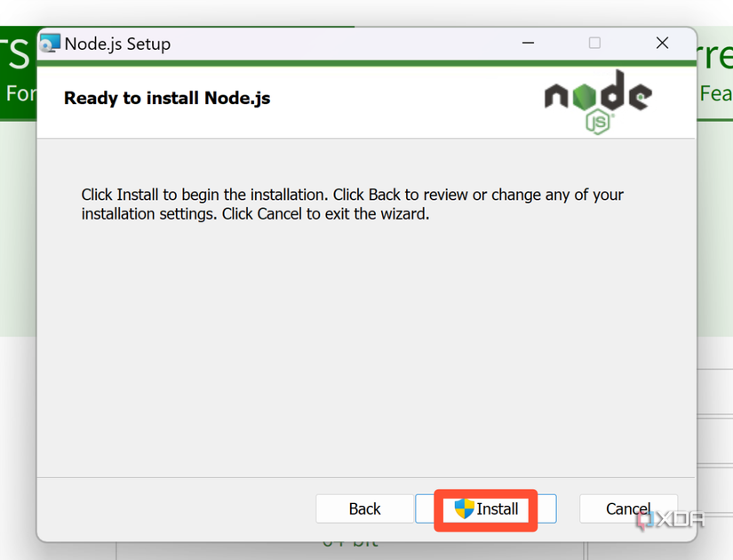Select the Ready to install Node.js heading
The width and height of the screenshot is (733, 560).
pyautogui.click(x=167, y=99)
